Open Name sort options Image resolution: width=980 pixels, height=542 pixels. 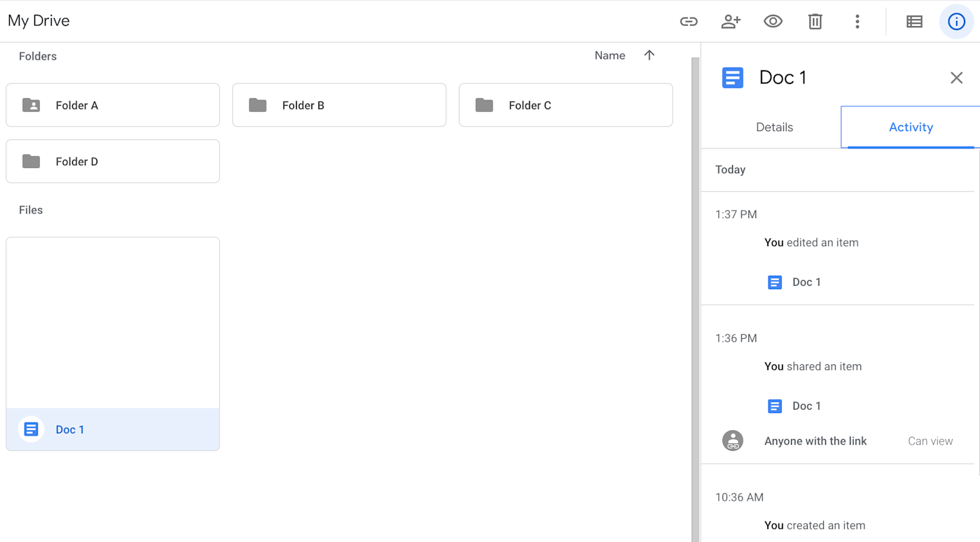(610, 55)
